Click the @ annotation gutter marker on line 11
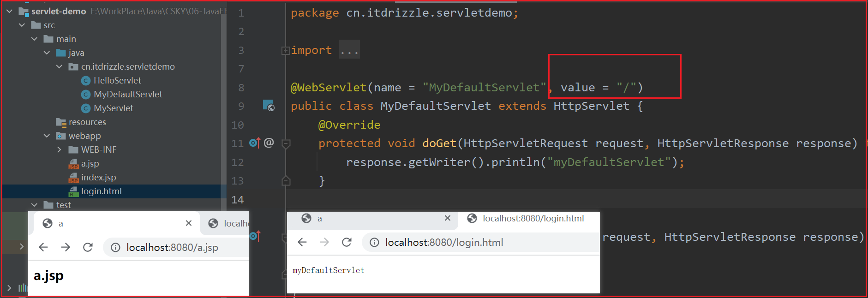The height and width of the screenshot is (298, 868). 269,143
